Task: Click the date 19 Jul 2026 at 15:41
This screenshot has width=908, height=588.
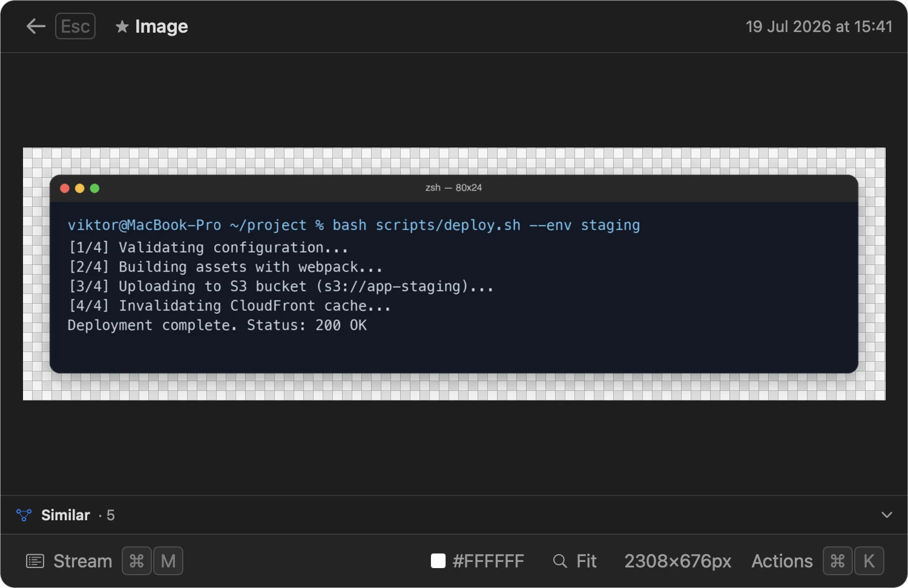Action: (819, 27)
